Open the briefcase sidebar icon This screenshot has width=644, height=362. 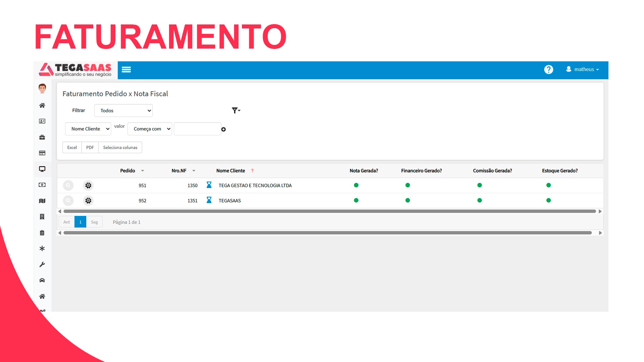click(42, 137)
